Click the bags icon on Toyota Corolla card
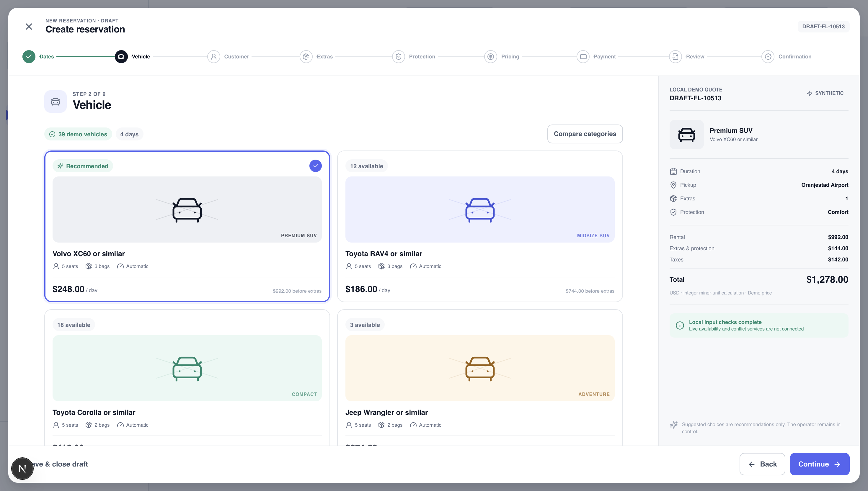The image size is (868, 491). (88, 425)
